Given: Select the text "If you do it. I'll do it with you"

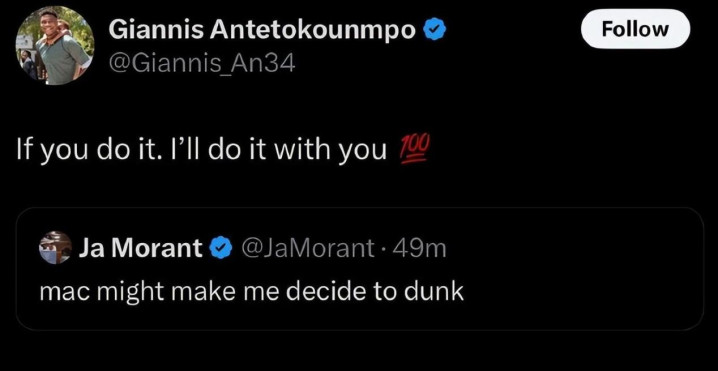Looking at the screenshot, I should (x=201, y=152).
